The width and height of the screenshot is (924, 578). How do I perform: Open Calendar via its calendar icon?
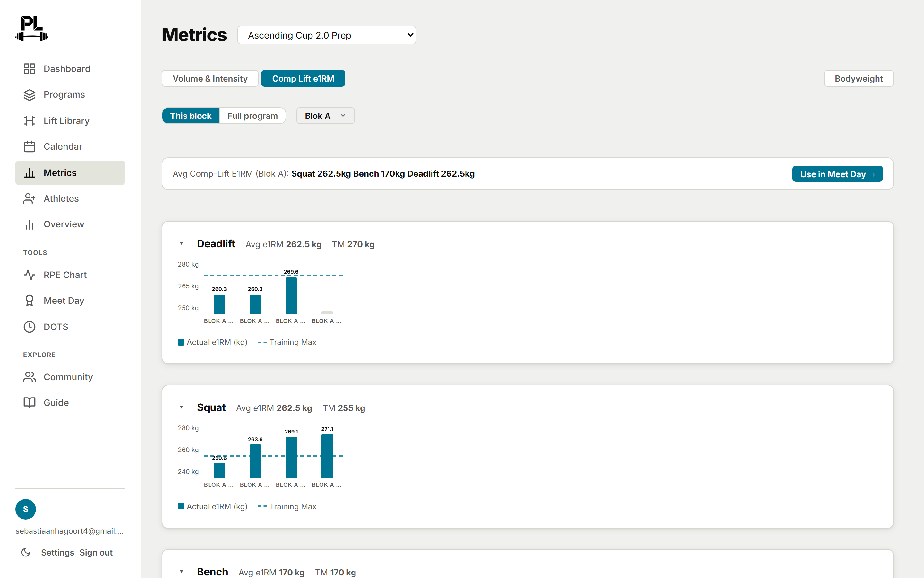30,146
